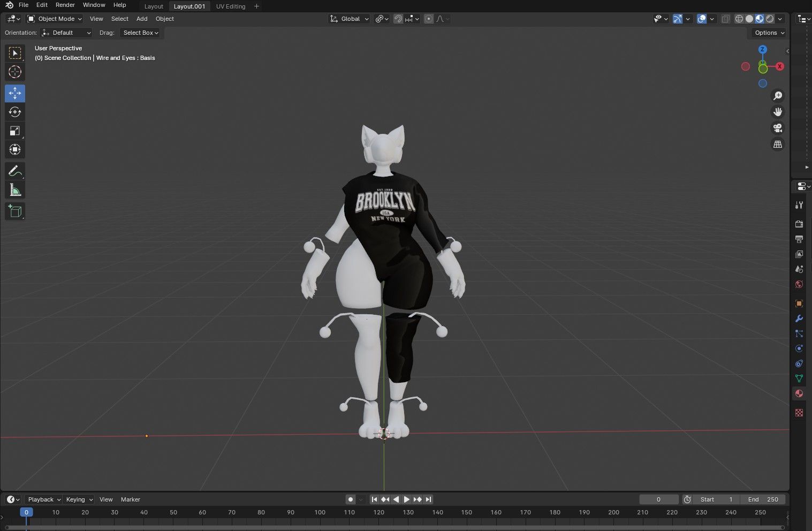Activate the Transform tool

tap(15, 149)
